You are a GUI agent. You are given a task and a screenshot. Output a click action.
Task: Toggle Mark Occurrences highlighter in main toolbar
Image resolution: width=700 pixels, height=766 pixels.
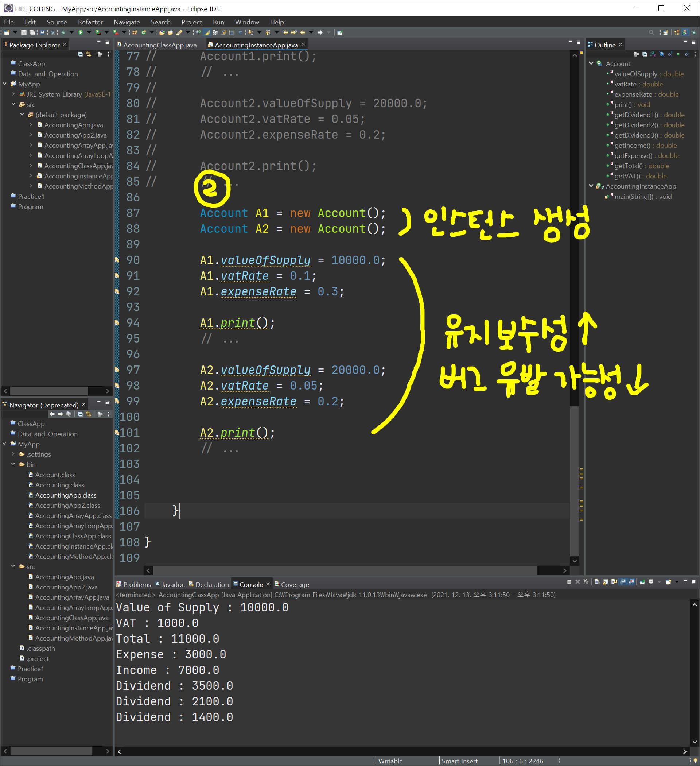[x=207, y=33]
